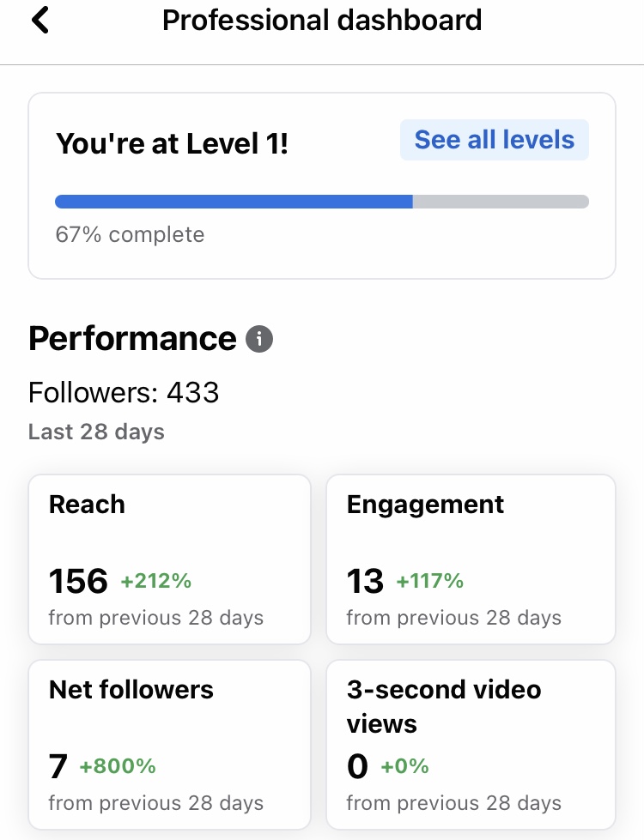The width and height of the screenshot is (644, 840).
Task: Open the 3-second video views card
Action: (471, 745)
